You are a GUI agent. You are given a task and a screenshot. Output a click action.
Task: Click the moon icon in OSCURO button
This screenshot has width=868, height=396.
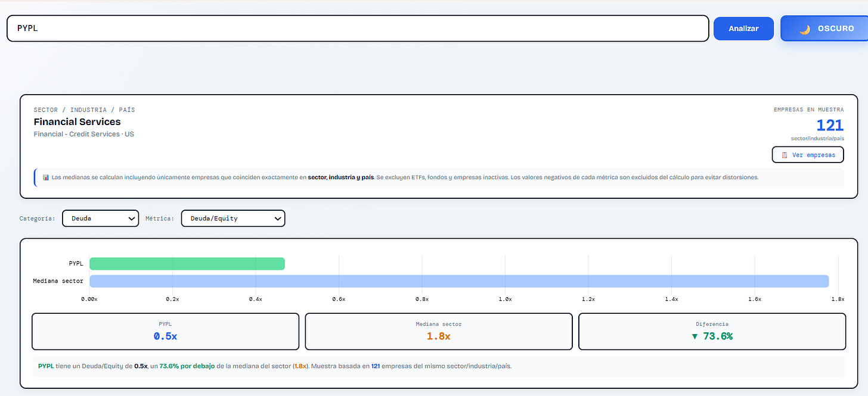pos(804,29)
